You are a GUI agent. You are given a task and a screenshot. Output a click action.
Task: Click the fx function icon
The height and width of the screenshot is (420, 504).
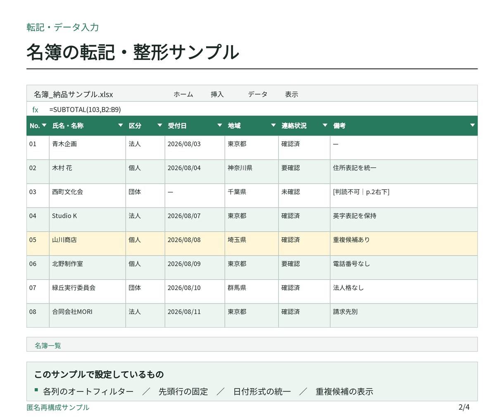point(35,110)
